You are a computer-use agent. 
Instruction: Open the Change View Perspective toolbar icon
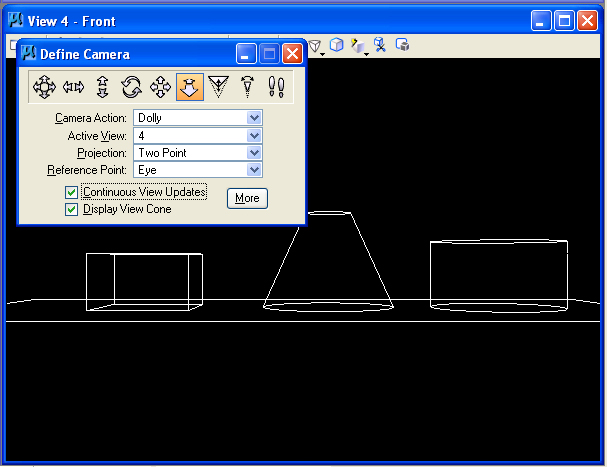[316, 46]
